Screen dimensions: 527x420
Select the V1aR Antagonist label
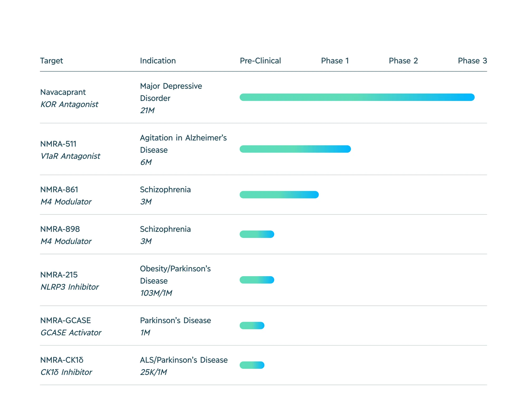click(70, 156)
